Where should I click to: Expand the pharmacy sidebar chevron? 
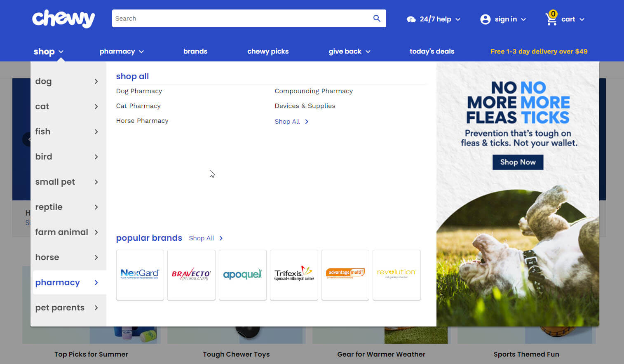point(96,283)
